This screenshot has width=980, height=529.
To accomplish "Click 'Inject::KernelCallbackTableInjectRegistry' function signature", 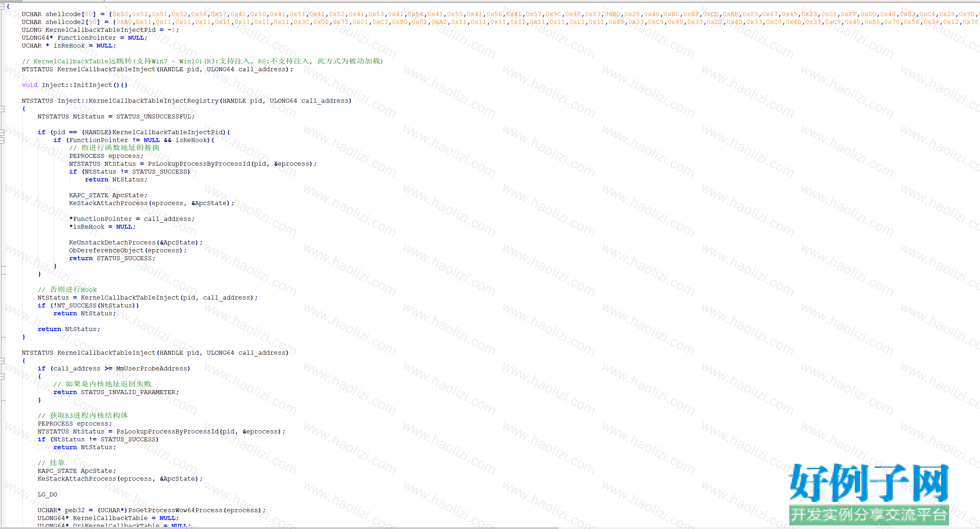I will click(186, 101).
